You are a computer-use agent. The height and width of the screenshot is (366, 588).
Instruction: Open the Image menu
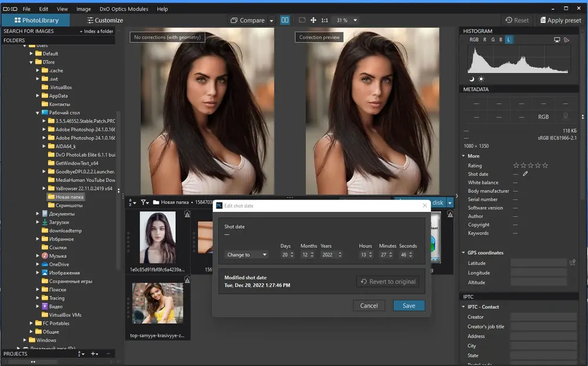click(x=83, y=9)
